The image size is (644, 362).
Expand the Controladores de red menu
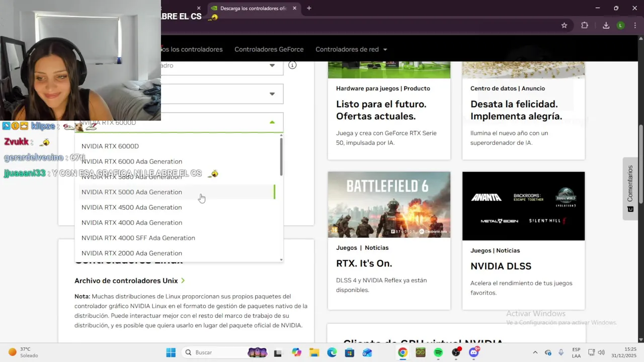351,49
